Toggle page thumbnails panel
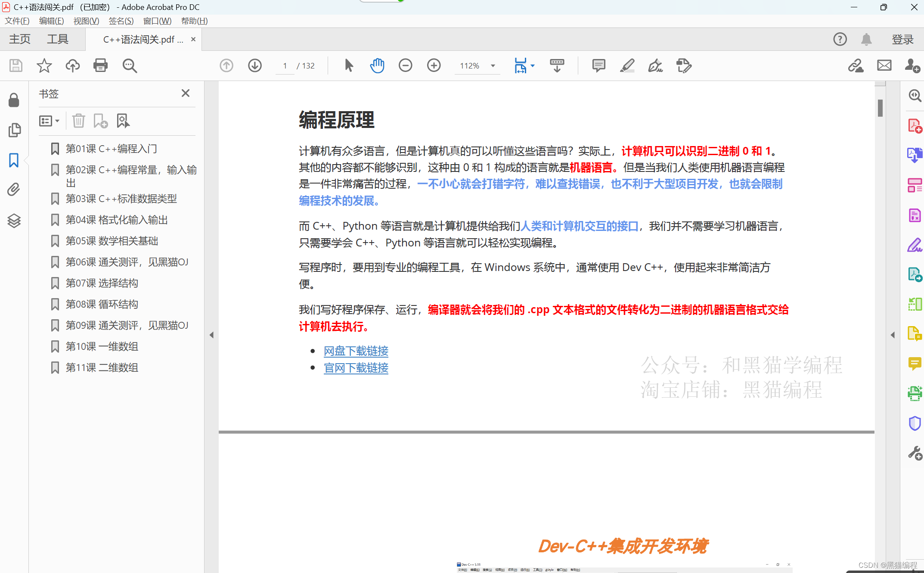 (14, 130)
